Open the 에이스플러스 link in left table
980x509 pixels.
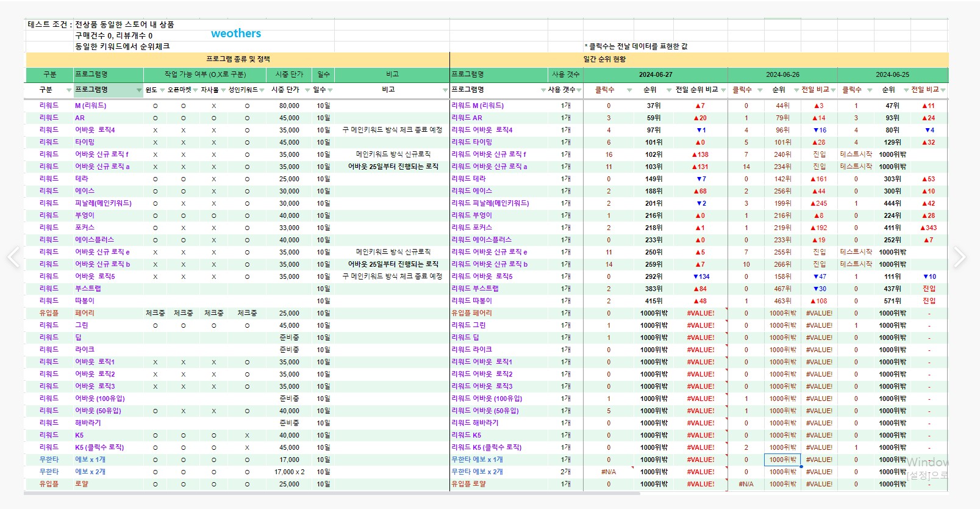(x=95, y=240)
